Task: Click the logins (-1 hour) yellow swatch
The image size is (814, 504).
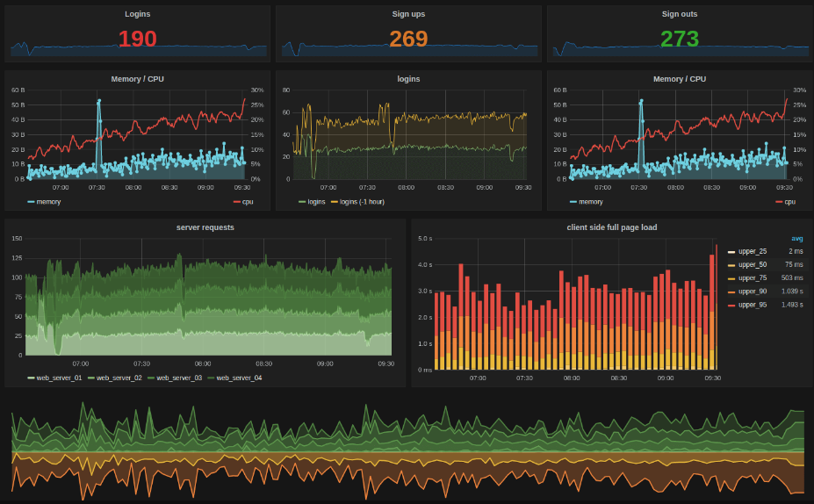Action: tap(335, 203)
